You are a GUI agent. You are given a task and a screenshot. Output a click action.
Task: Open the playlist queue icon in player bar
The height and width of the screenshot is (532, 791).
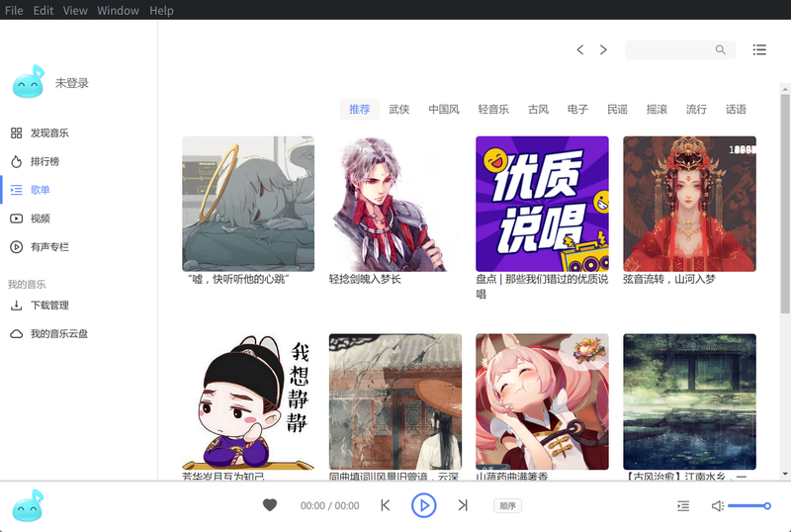click(x=683, y=506)
